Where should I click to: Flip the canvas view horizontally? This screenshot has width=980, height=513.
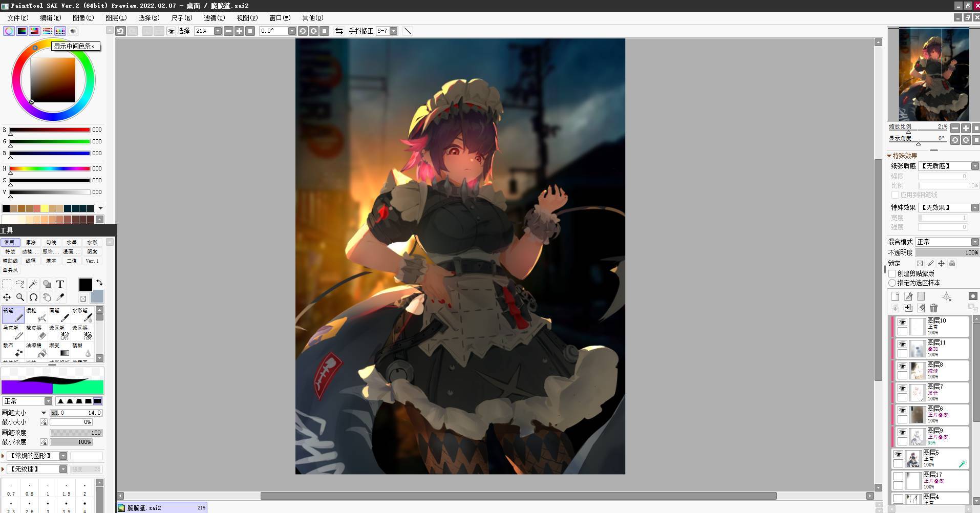coord(339,31)
